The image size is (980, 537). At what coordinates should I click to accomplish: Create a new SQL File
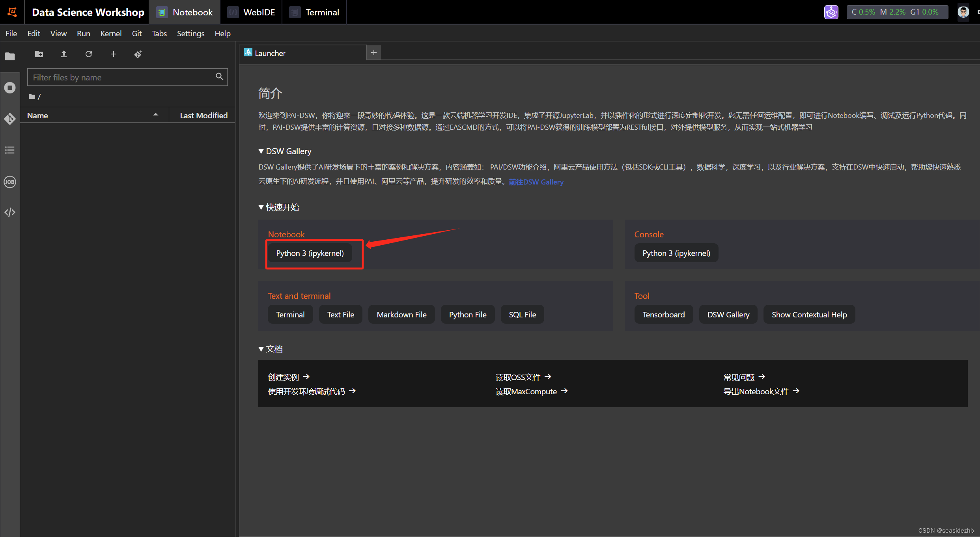[x=523, y=315]
